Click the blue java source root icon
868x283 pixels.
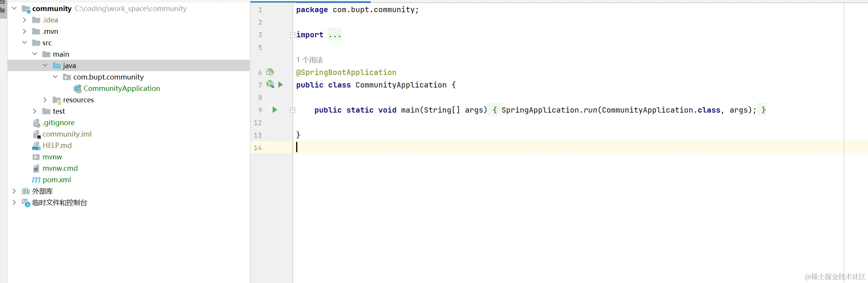[x=57, y=65]
